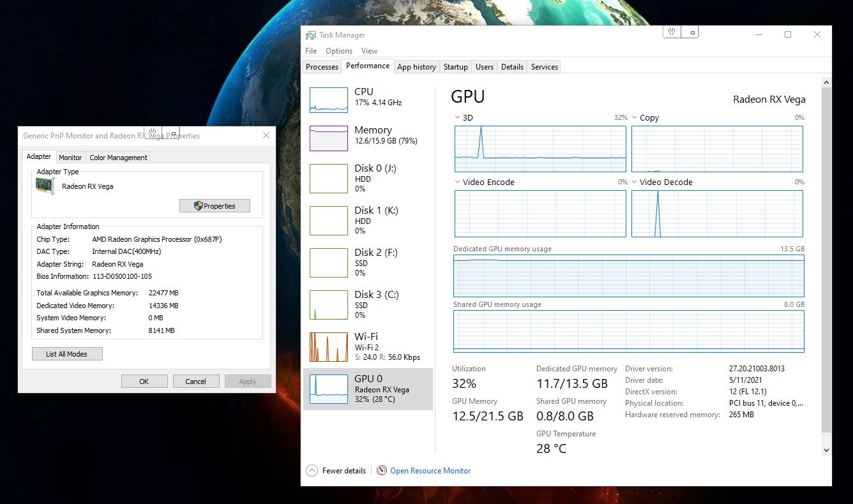Click the '12.5/21.5 GB' GPU Memory reading
Image resolution: width=853 pixels, height=504 pixels.
(x=488, y=416)
